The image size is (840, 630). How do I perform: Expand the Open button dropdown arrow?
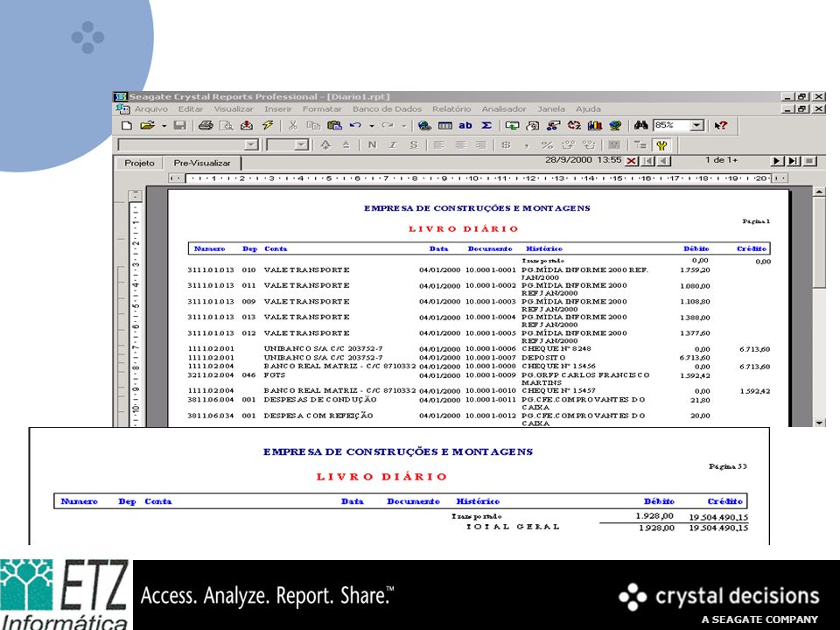(164, 126)
